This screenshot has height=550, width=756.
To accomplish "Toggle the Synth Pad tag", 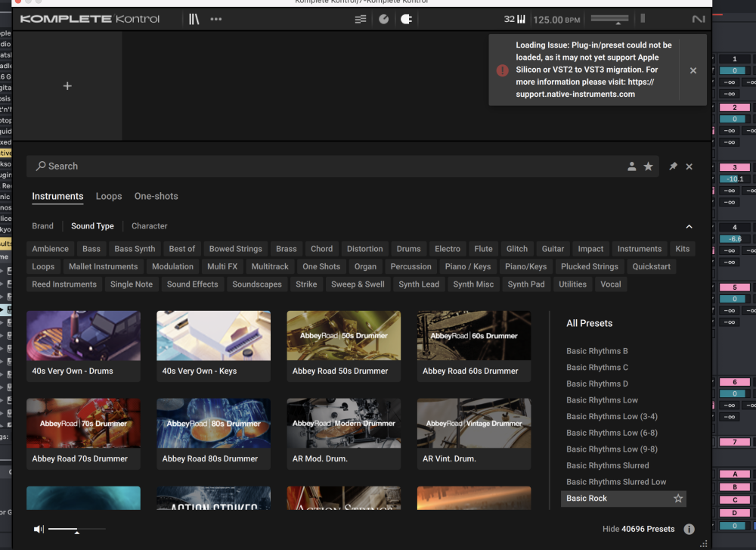I will coord(526,284).
